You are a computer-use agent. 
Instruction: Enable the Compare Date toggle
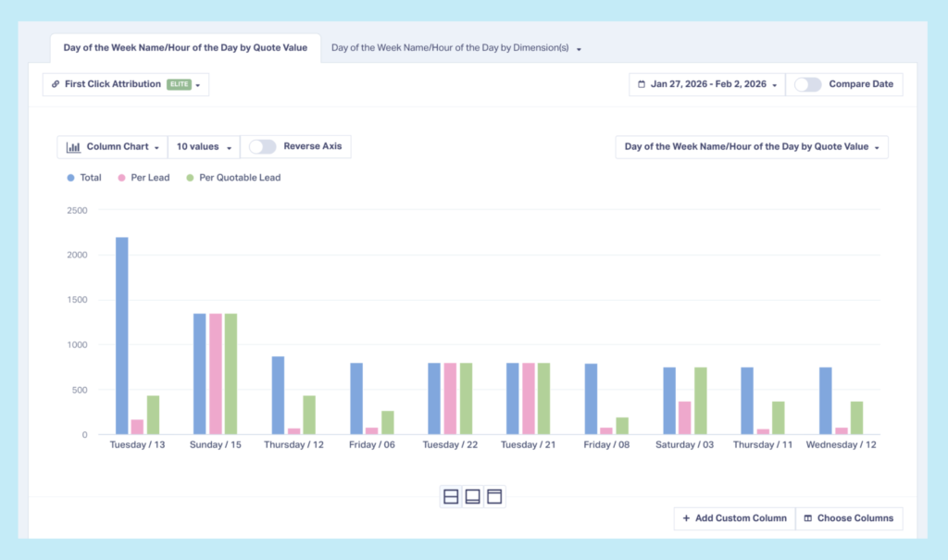point(806,84)
